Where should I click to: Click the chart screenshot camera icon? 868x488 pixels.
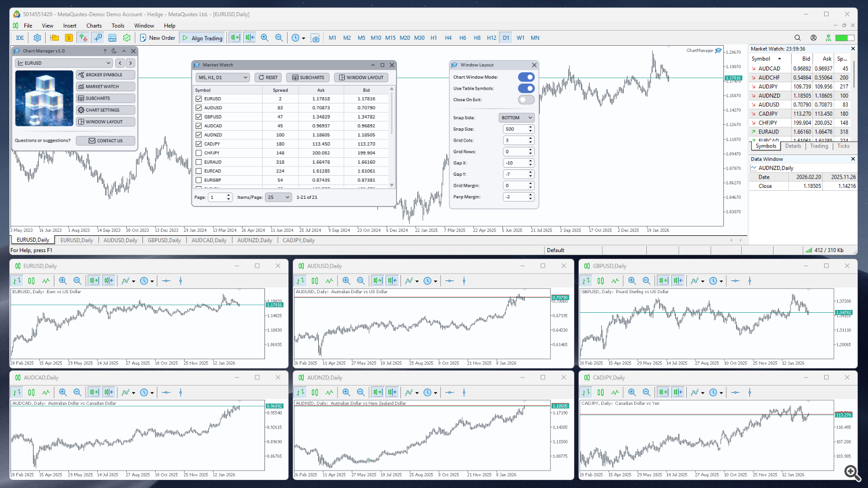tap(315, 38)
